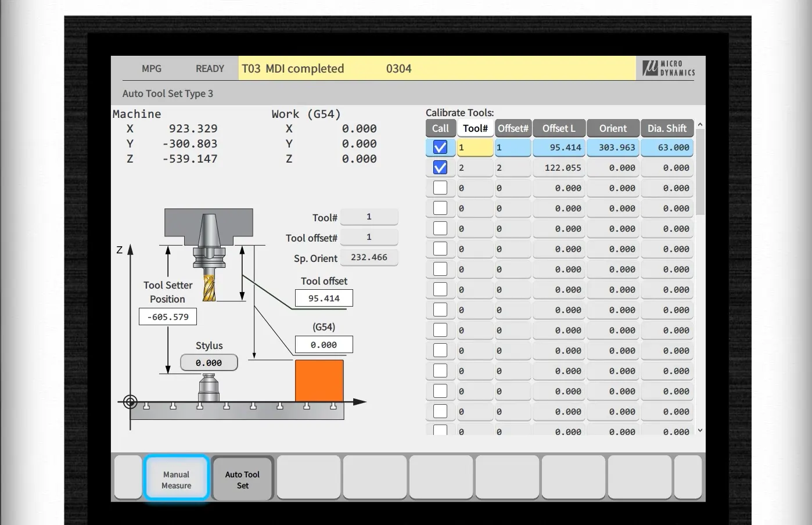Viewport: 812px width, 525px height.
Task: Select the Auto Tool Set softkey
Action: click(243, 480)
